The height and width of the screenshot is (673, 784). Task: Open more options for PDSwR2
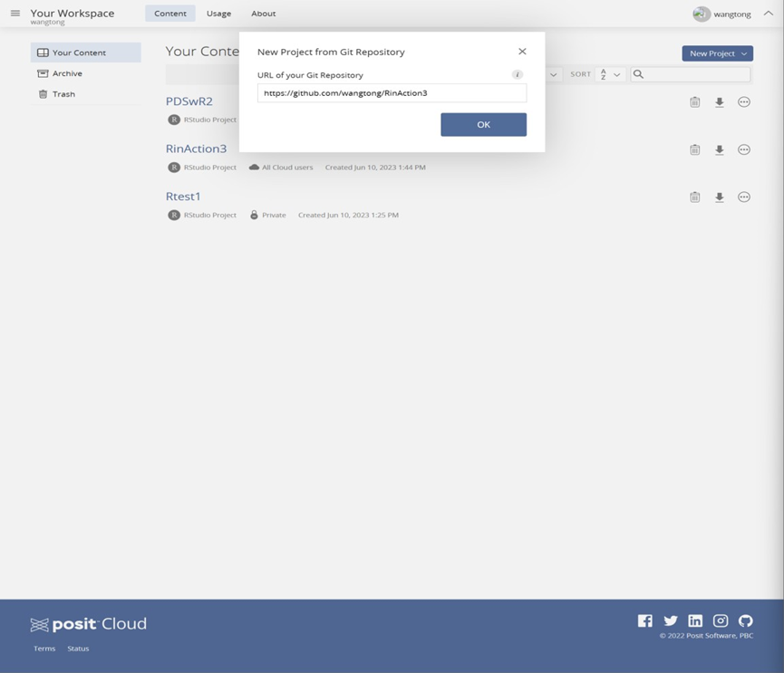tap(744, 102)
